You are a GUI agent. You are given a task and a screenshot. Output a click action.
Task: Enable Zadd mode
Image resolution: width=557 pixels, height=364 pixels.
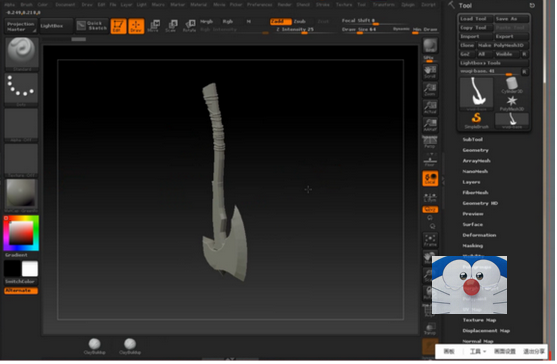click(x=280, y=22)
